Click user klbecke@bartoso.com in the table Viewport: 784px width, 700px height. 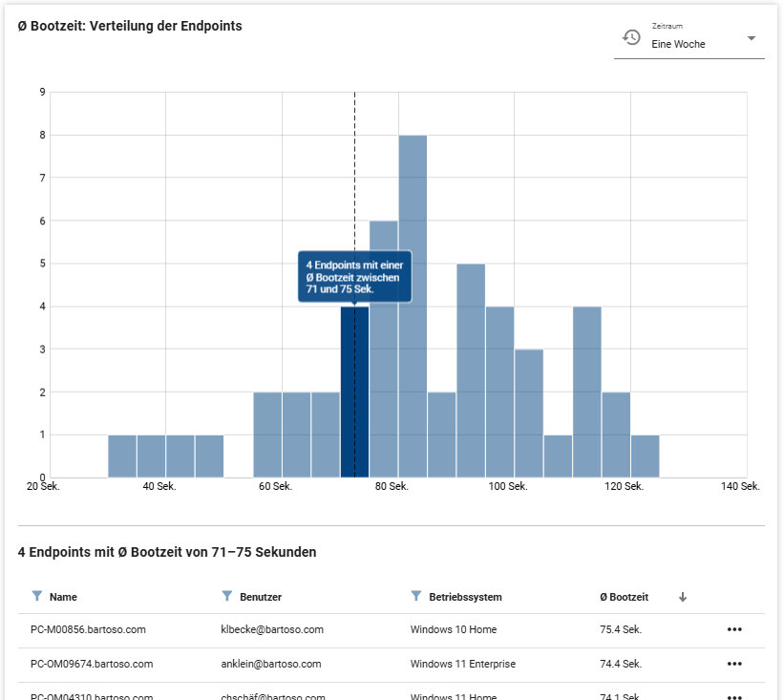pos(272,629)
